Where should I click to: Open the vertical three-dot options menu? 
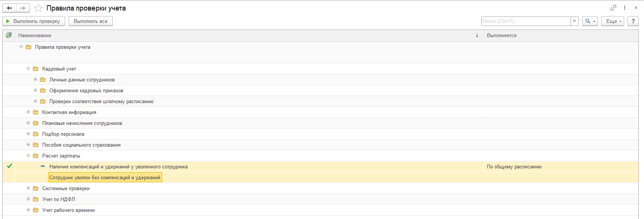pos(625,7)
